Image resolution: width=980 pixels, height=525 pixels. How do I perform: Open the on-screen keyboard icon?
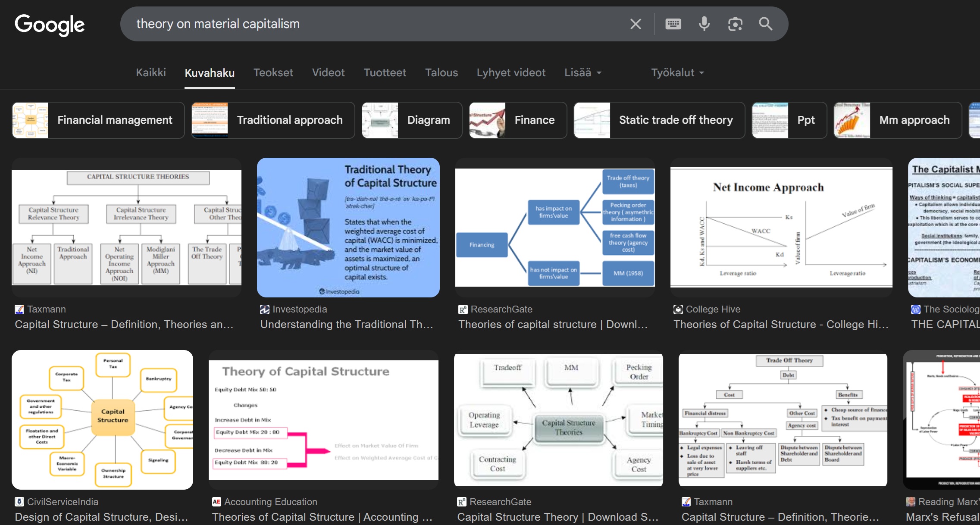[673, 24]
